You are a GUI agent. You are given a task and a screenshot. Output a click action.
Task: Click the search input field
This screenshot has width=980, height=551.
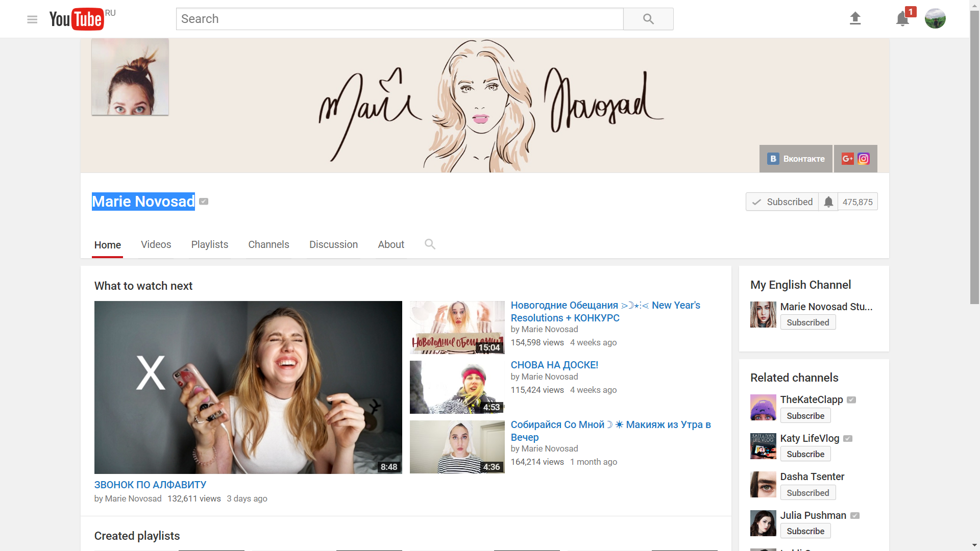coord(400,19)
